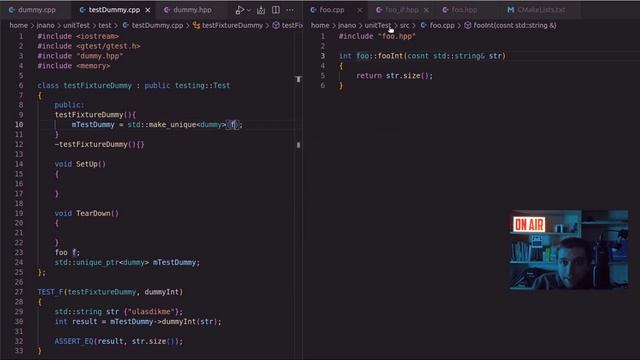Close the foo_if.hpp tab
This screenshot has width=640, height=360.
pos(426,10)
